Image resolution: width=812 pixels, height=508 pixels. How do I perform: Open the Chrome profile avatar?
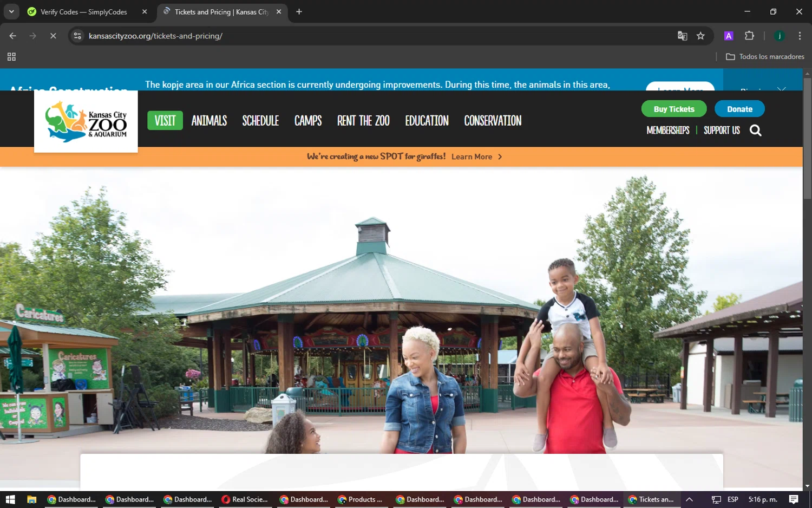(780, 36)
